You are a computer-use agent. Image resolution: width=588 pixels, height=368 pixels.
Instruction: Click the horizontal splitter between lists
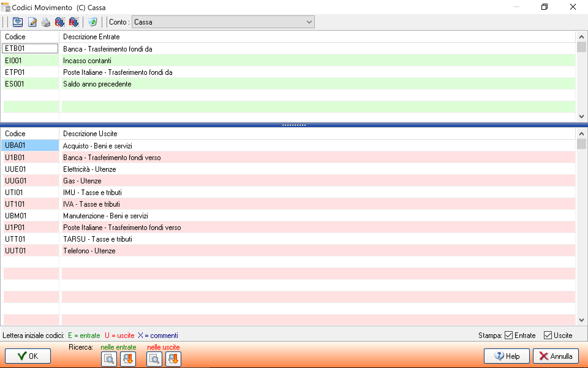[x=294, y=125]
